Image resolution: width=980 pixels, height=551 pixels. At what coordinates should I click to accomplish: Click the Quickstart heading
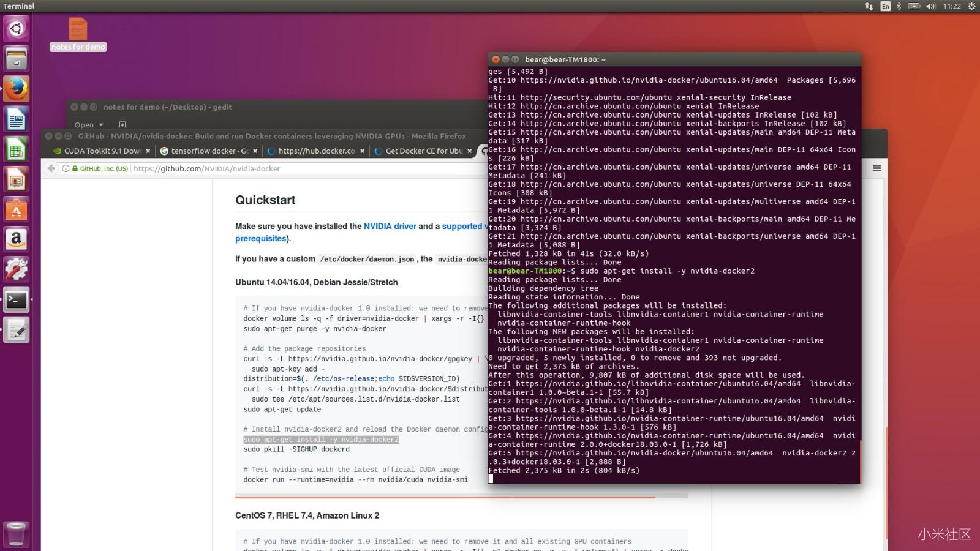265,200
